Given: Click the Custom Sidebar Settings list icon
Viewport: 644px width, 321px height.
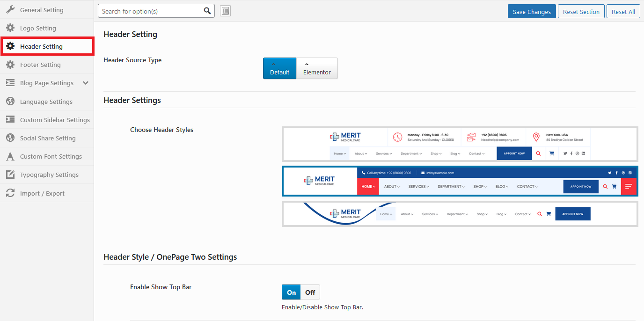Looking at the screenshot, I should coord(11,120).
